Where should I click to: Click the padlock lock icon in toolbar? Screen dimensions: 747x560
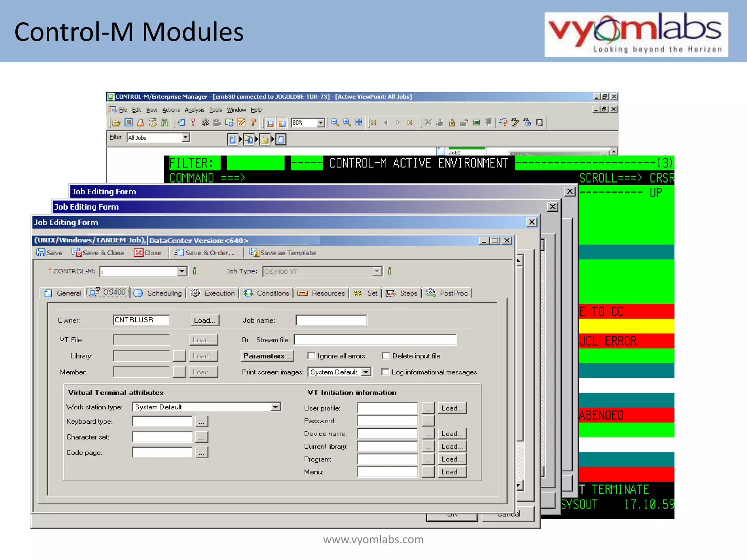coord(452,123)
